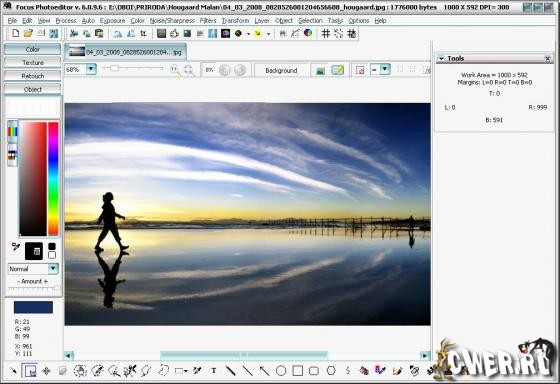Click the rainbow hue strip
The height and width of the screenshot is (384, 560).
tap(53, 179)
